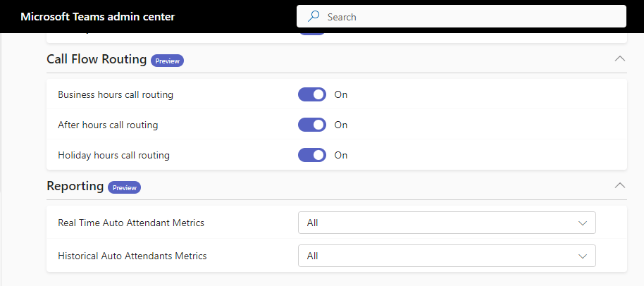
Task: Select the Business hours call routing label
Action: pyautogui.click(x=116, y=94)
